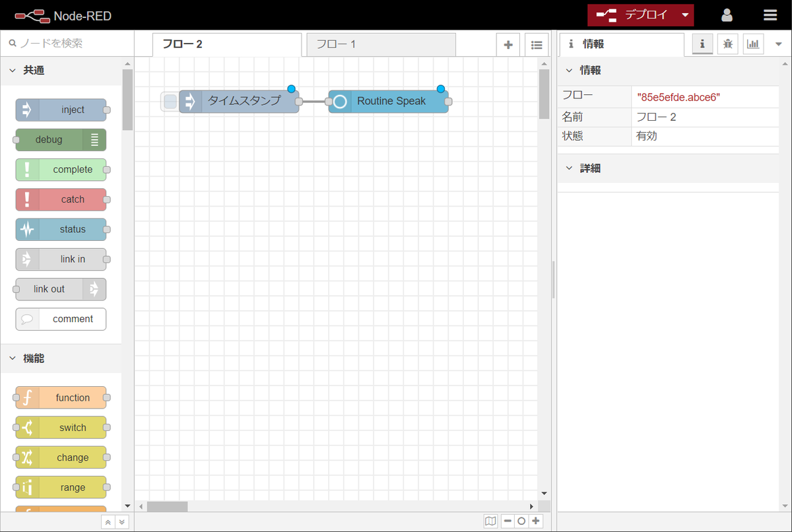This screenshot has width=792, height=532.
Task: Select the debug palette node
Action: click(61, 140)
